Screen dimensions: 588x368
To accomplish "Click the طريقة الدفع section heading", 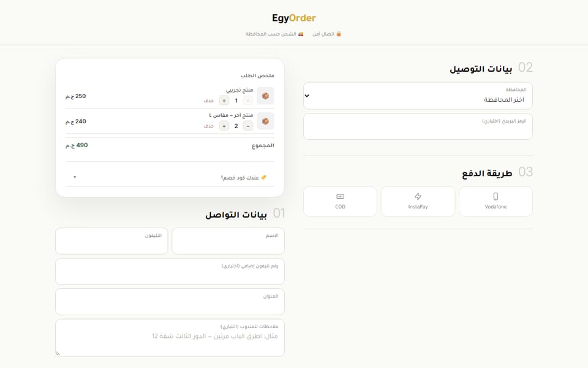I will click(x=487, y=173).
